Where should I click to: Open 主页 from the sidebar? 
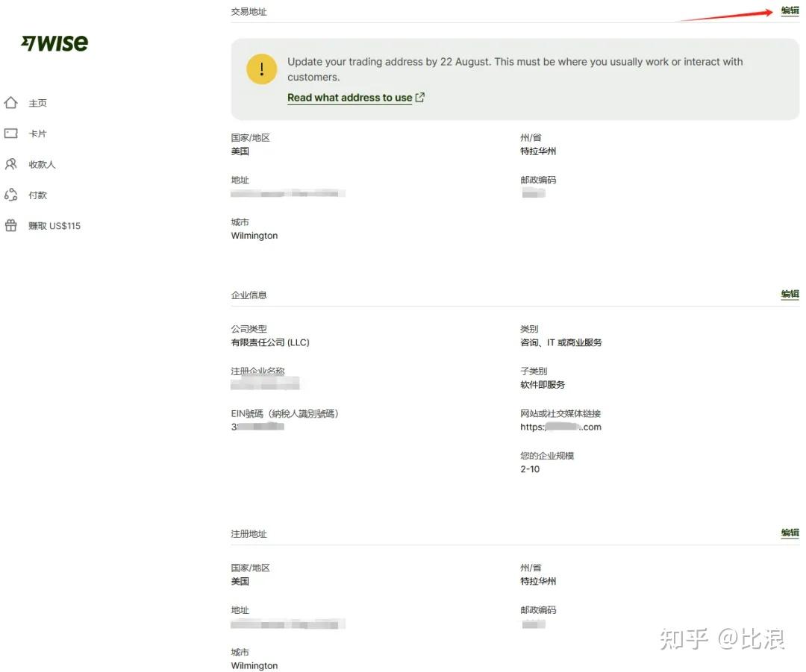[x=37, y=102]
